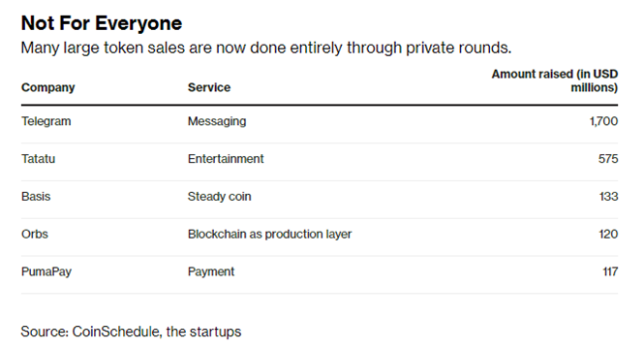Screen dimensions: 644x350
Task: Click the Messaging service cell
Action: 217,121
